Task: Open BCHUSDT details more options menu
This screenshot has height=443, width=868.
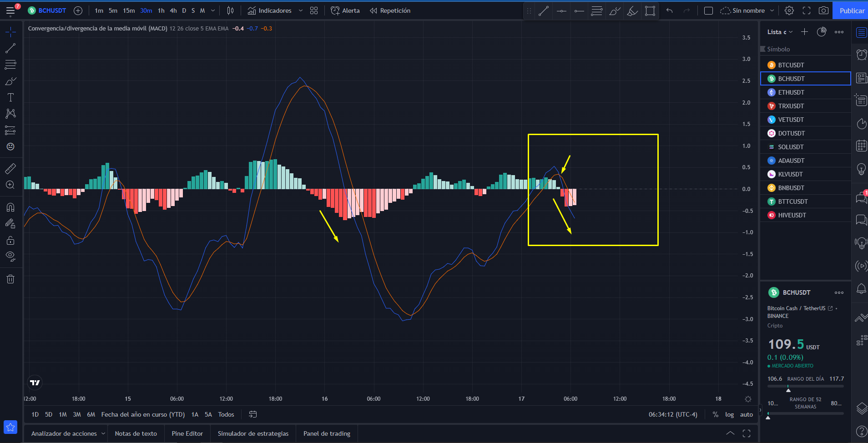Action: click(x=839, y=292)
